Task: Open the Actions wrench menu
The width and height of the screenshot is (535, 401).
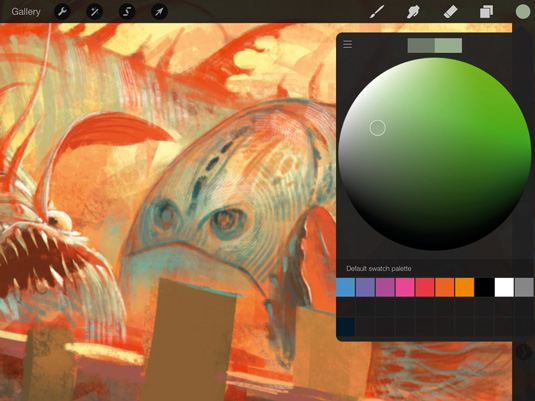Action: (62, 12)
